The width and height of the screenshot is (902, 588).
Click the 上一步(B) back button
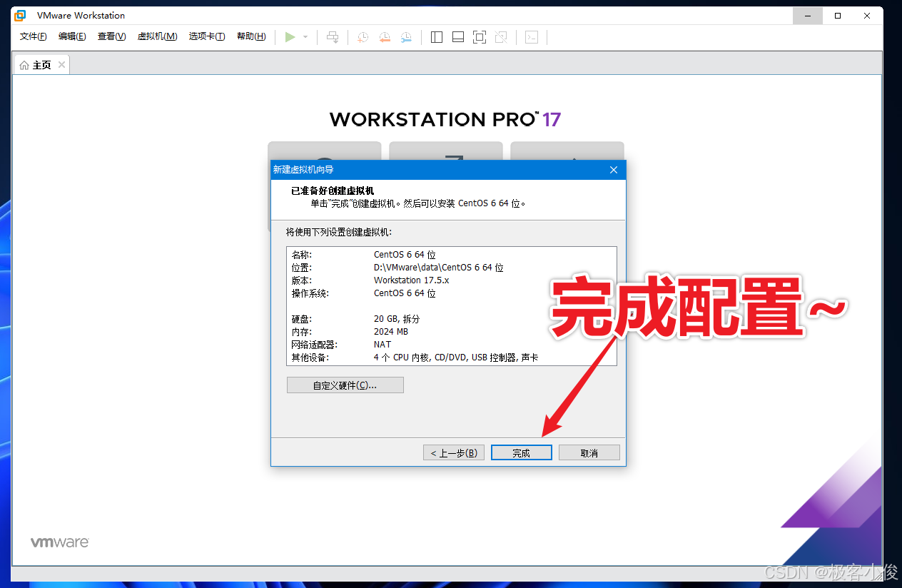coord(454,453)
